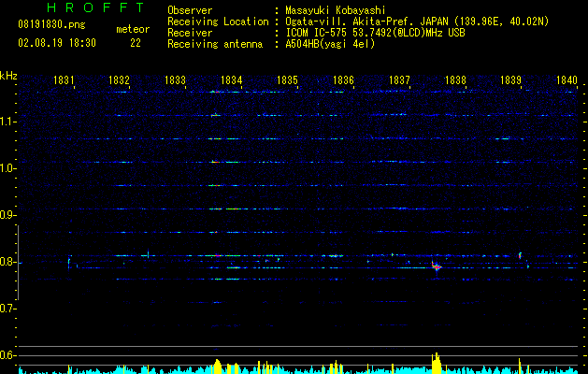
Task: Click frequency axis label 0.6
Action: 7,355
